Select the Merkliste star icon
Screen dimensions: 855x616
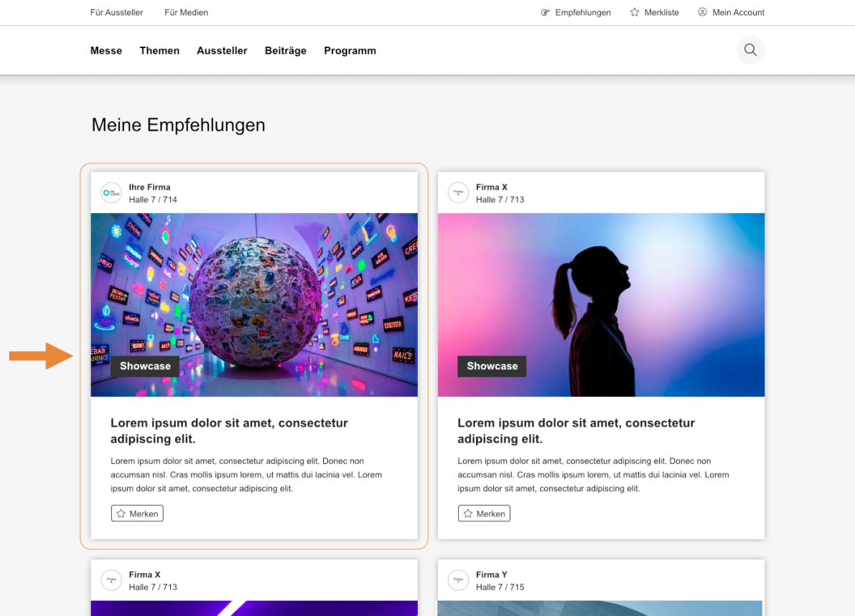pyautogui.click(x=633, y=11)
